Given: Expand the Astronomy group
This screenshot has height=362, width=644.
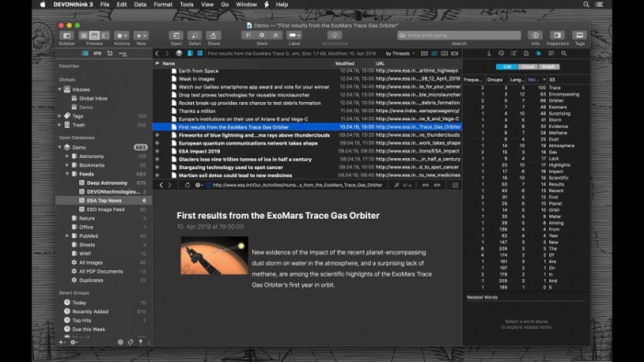Looking at the screenshot, I should (67, 156).
